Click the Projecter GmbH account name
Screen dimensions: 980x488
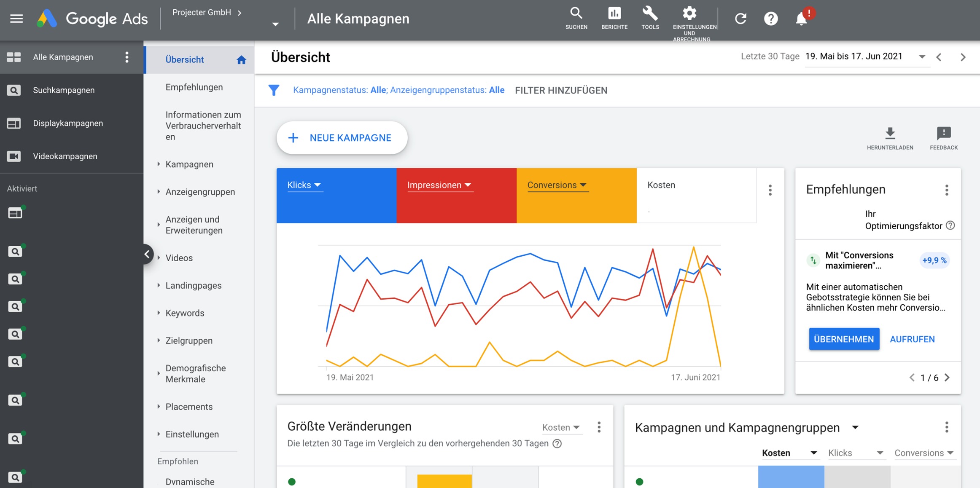point(202,13)
